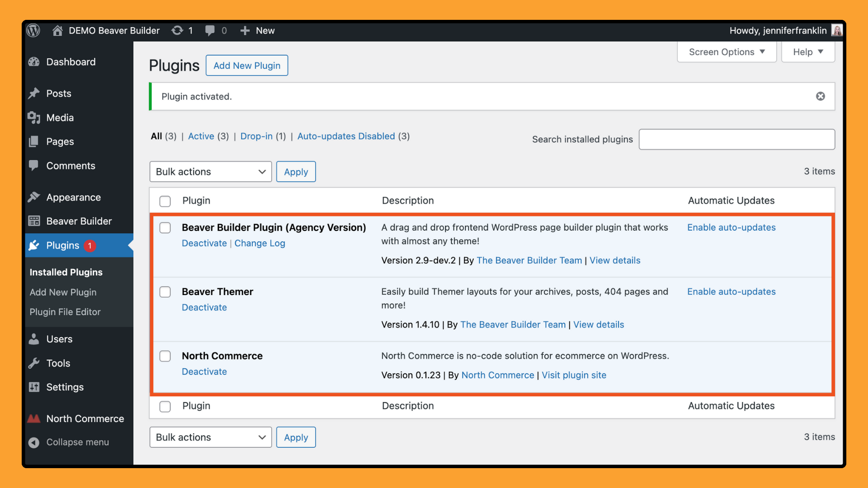Click the Tools wrench icon

pyautogui.click(x=34, y=363)
